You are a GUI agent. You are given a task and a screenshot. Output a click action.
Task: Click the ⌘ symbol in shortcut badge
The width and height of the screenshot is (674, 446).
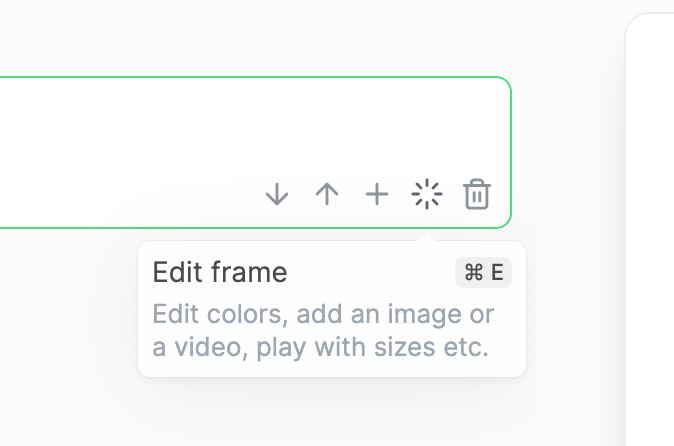(x=474, y=273)
